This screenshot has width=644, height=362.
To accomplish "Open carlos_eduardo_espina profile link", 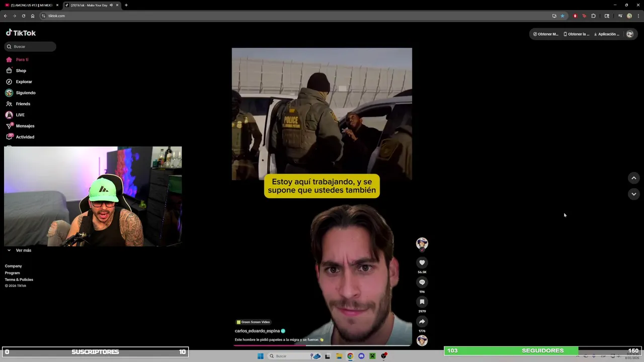I will 257,331.
